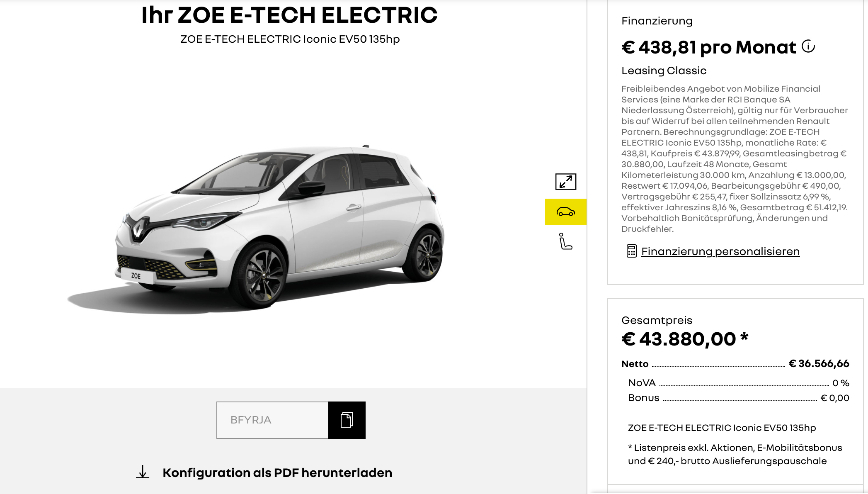Click the Finanzierung section heading
Viewport: 868px width, 494px height.
657,21
